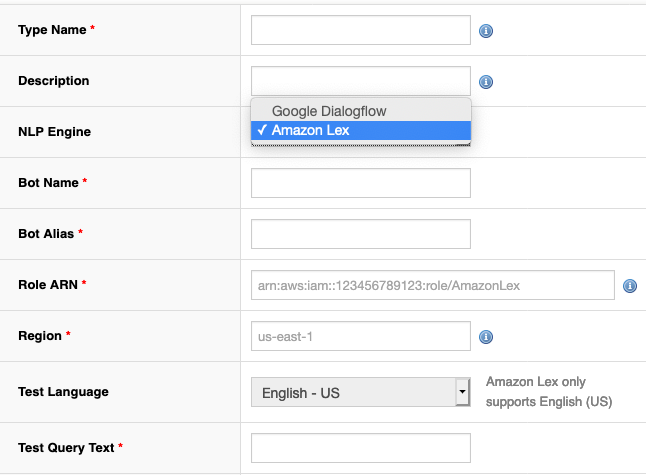
Task: Click the 'NLP Engine' label
Action: [x=54, y=132]
